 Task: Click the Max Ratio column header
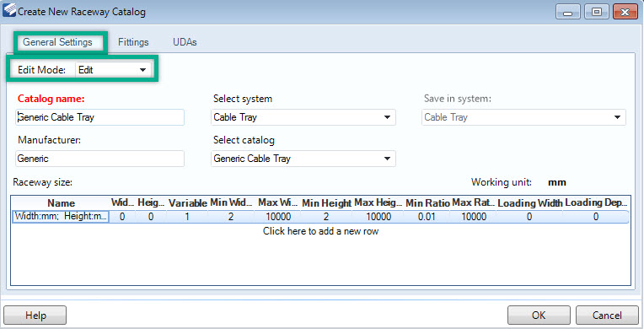coord(473,203)
